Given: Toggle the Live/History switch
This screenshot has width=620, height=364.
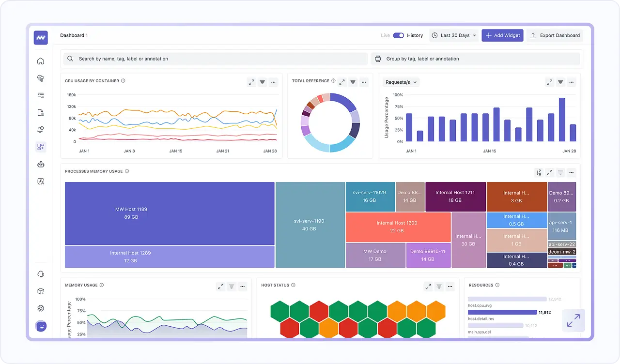Looking at the screenshot, I should pyautogui.click(x=398, y=35).
